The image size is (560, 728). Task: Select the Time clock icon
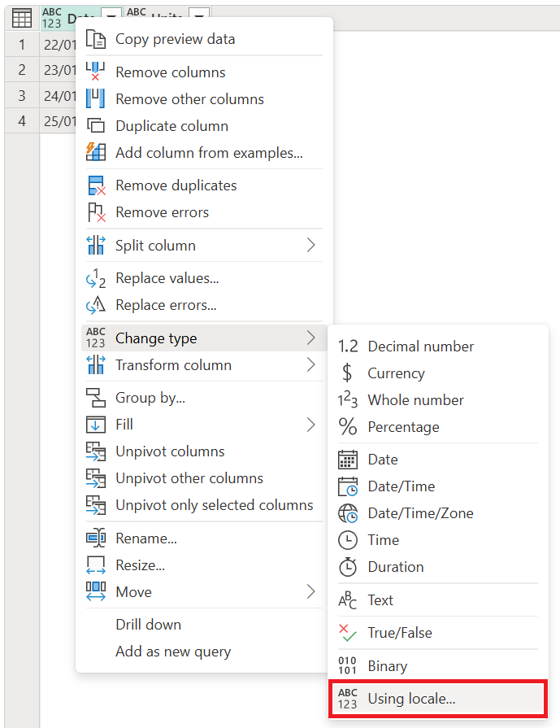click(x=348, y=539)
